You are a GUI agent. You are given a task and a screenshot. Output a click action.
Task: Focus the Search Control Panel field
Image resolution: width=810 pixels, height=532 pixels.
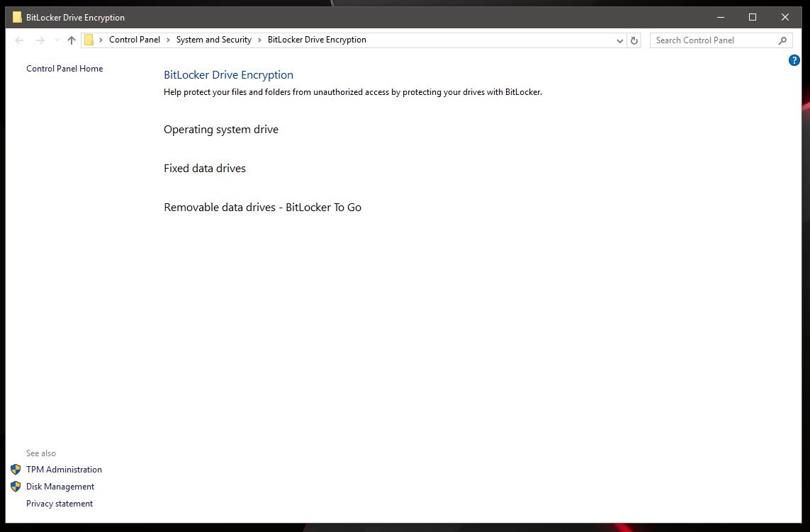pyautogui.click(x=721, y=40)
